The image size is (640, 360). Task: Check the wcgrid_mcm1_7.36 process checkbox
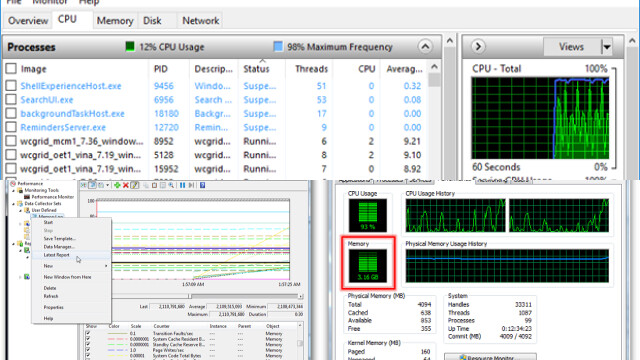(x=11, y=141)
